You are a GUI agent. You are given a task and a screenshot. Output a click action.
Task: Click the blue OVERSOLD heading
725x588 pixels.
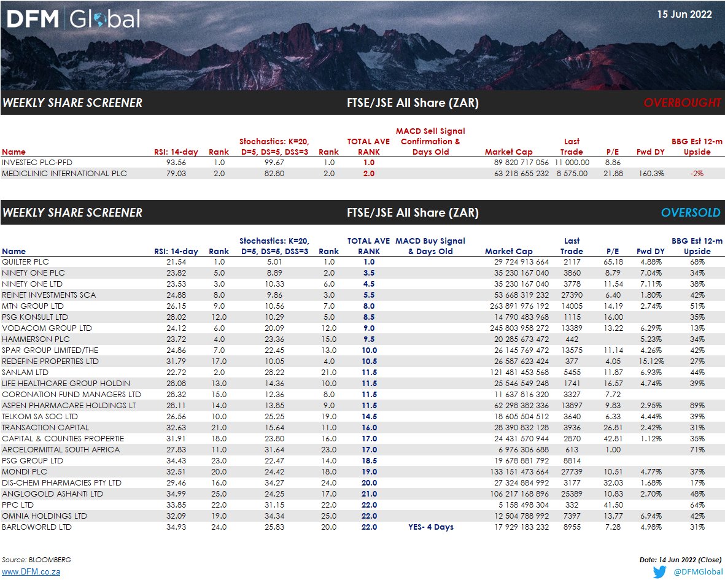point(691,212)
